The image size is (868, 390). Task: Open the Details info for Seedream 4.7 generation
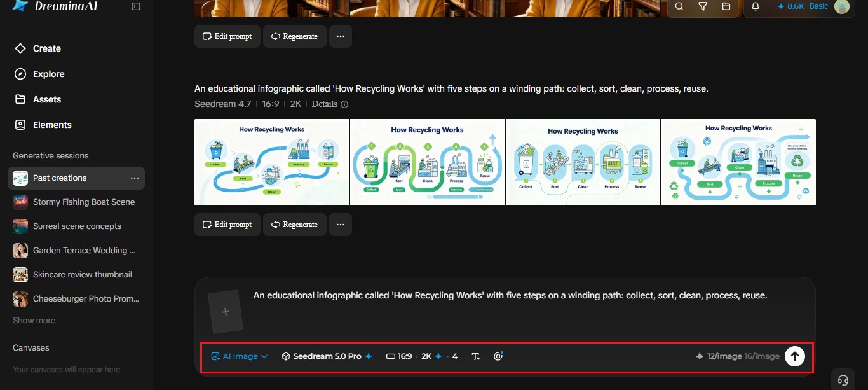coord(330,104)
